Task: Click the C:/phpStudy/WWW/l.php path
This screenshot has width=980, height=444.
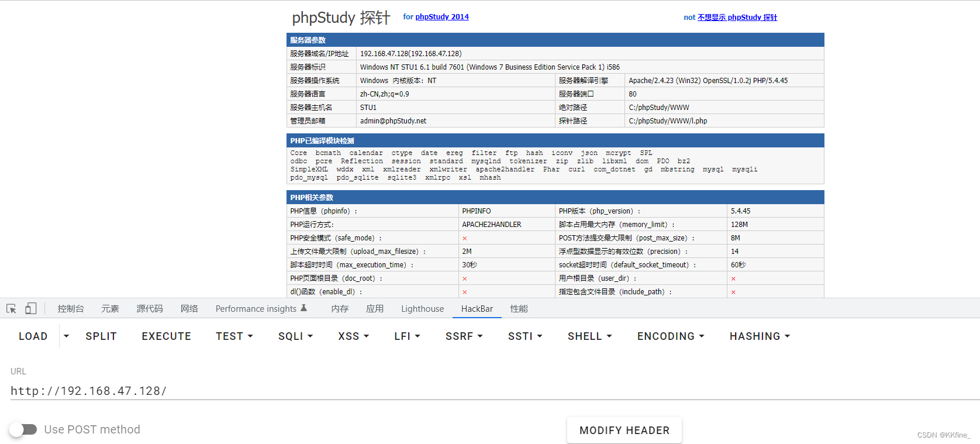Action: (x=668, y=121)
